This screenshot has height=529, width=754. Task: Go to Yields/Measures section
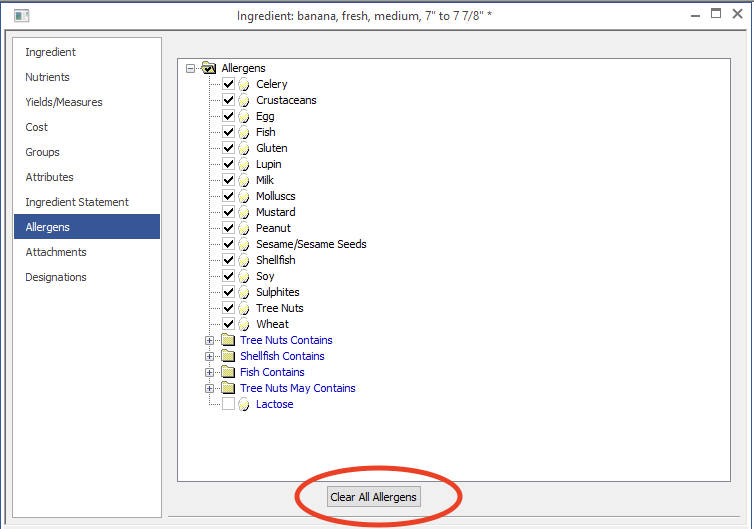(x=87, y=102)
